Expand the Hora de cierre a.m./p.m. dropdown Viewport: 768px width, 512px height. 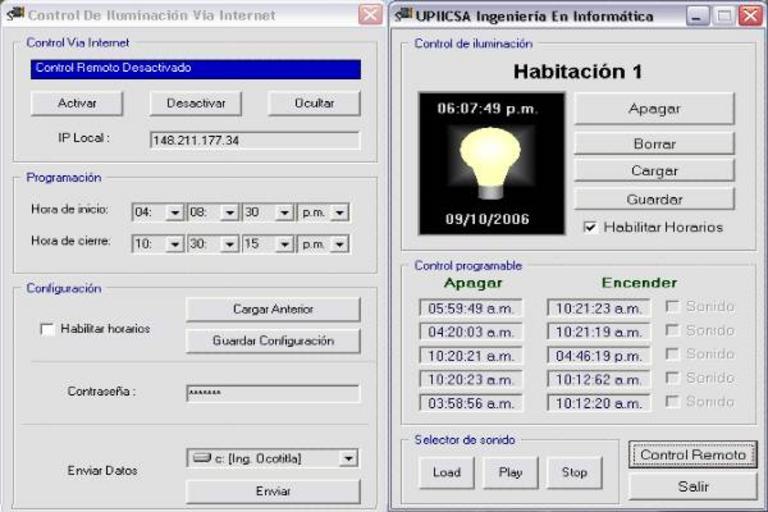pyautogui.click(x=339, y=244)
